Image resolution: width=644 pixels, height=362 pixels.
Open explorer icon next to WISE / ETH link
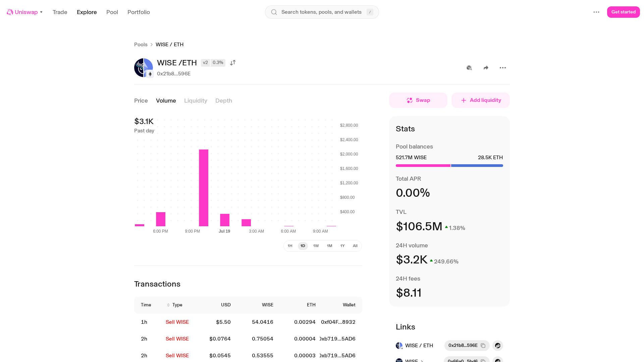click(498, 346)
